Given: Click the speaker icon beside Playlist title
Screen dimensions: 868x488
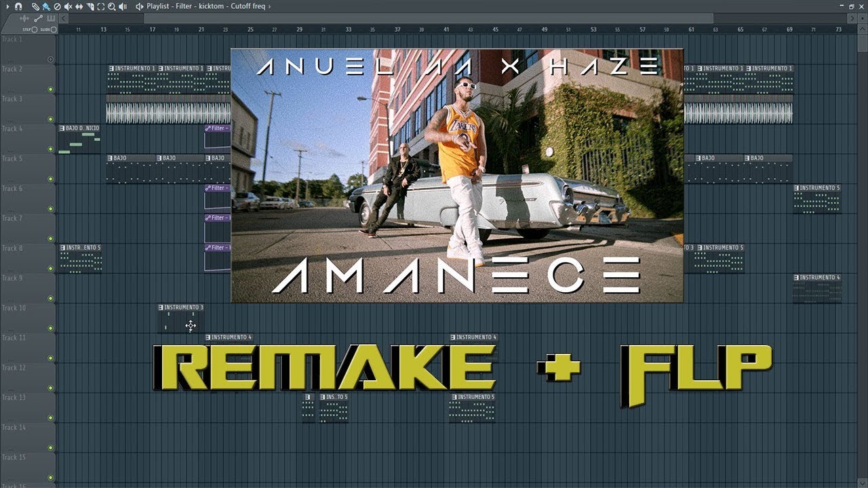Looking at the screenshot, I should [x=140, y=7].
